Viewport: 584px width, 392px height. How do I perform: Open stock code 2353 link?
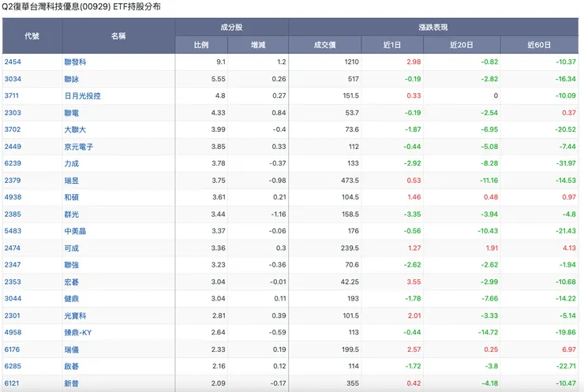(13, 282)
